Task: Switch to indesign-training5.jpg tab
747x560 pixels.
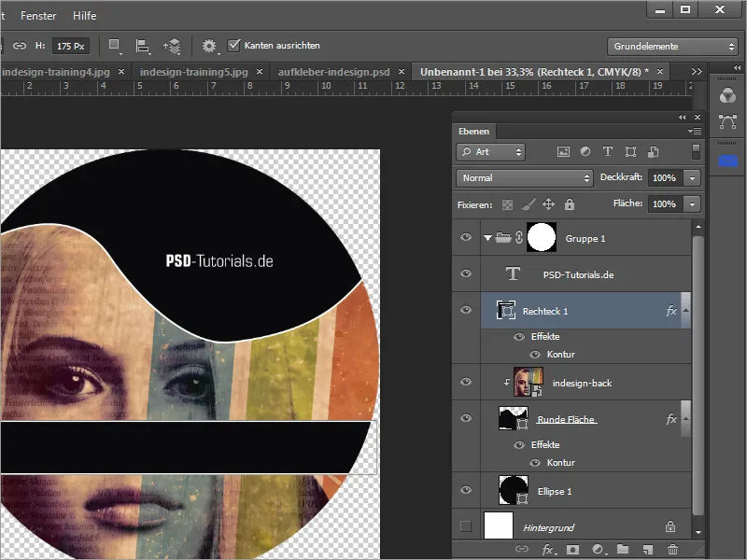Action: 194,72
